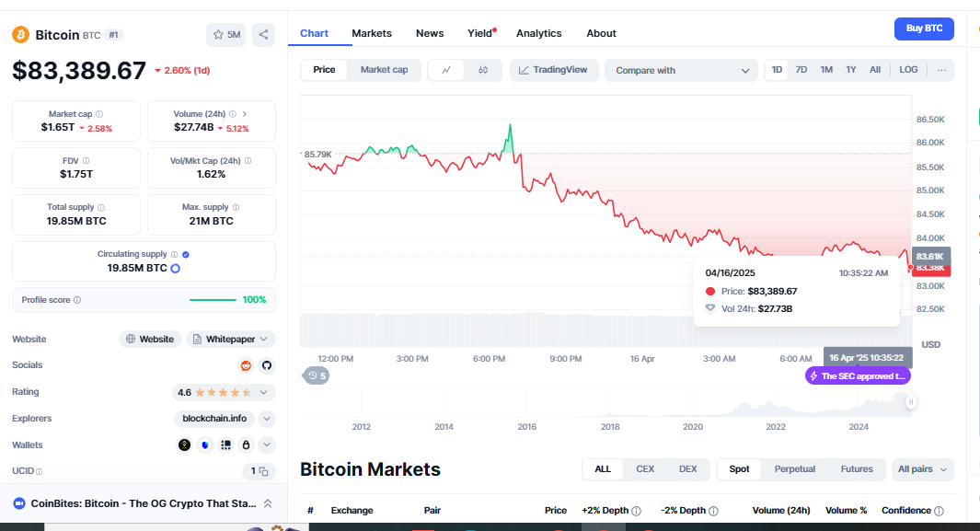Click the Bitcoin logo icon
980x531 pixels.
(20, 34)
